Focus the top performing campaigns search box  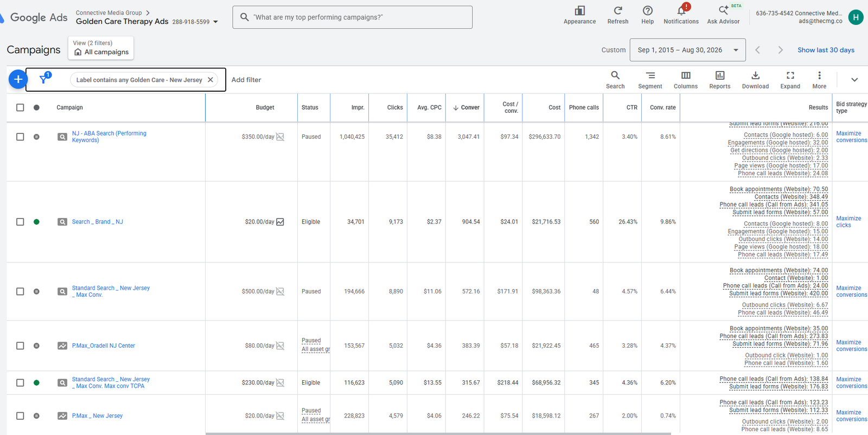point(353,17)
